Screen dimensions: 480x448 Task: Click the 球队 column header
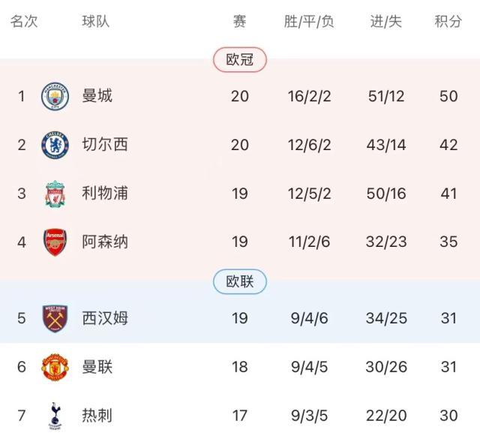pos(96,22)
